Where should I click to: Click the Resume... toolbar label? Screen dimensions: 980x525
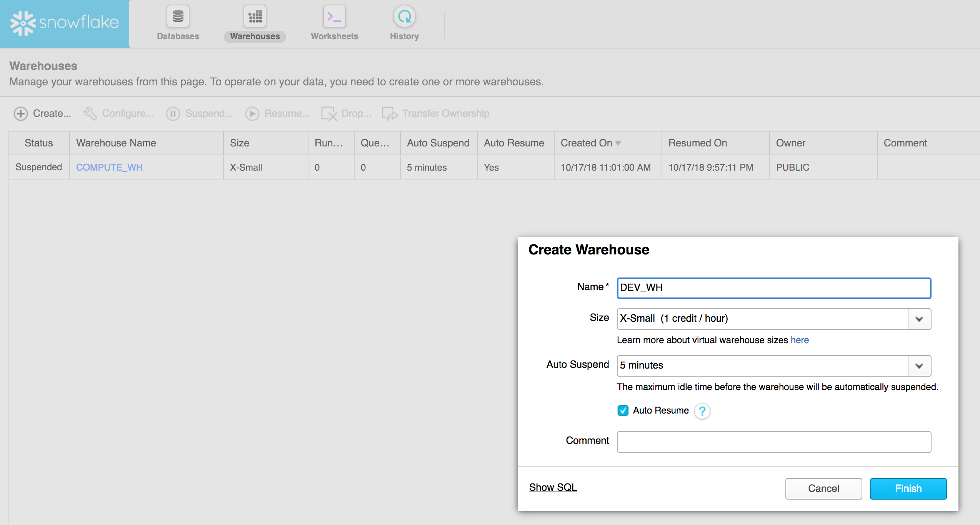[287, 113]
